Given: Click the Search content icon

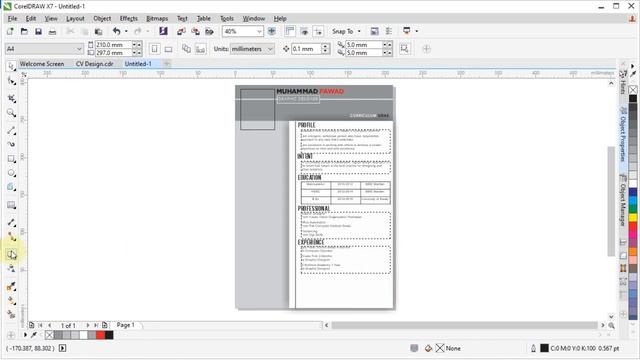Looking at the screenshot, I should [x=164, y=31].
